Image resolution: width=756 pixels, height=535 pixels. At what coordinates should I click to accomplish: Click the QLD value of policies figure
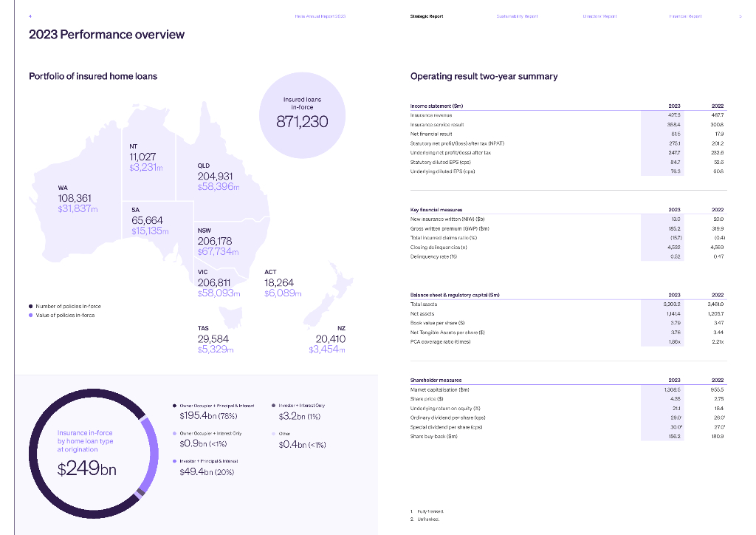tap(219, 187)
